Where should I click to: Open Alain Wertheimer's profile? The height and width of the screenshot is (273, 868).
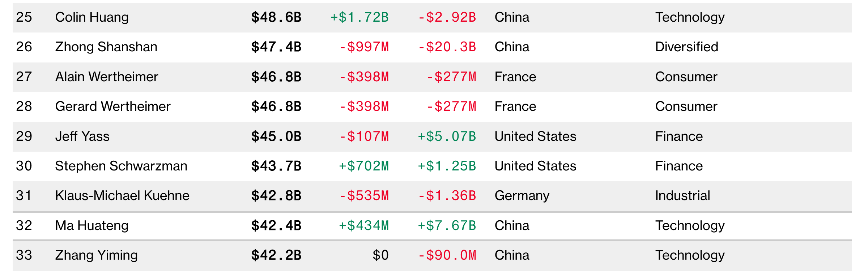(107, 77)
